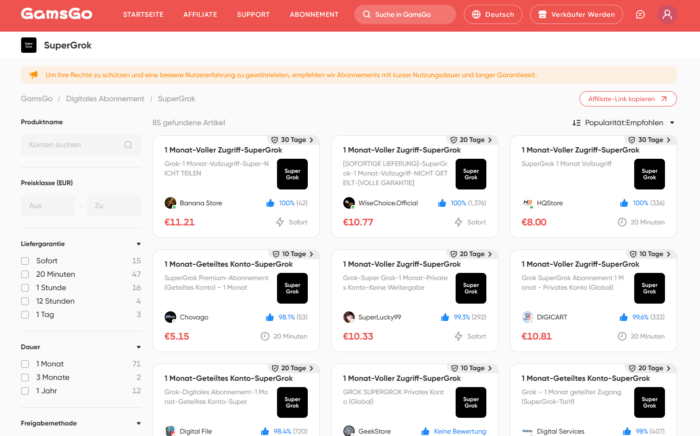The image size is (700, 436).
Task: Click GamsGo in the breadcrumb
Action: click(37, 99)
